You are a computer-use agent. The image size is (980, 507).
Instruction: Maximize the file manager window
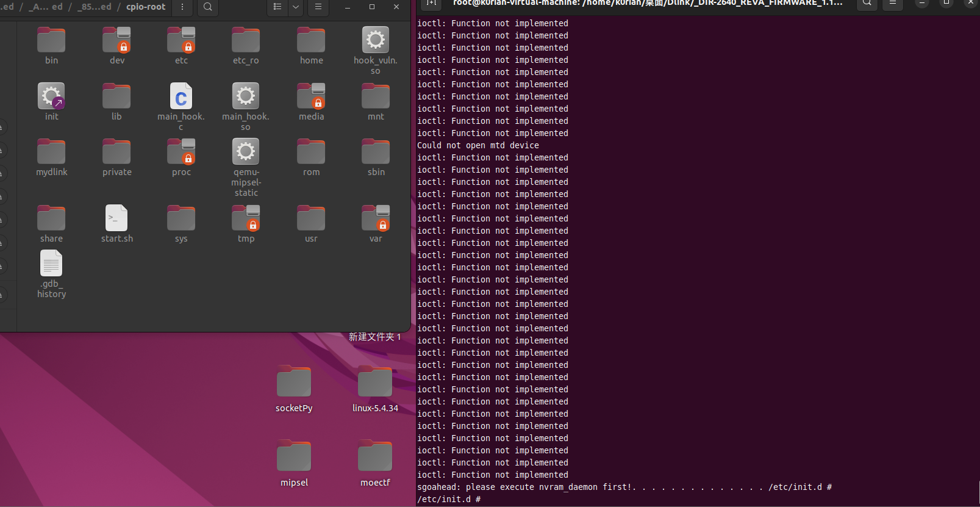coord(372,7)
